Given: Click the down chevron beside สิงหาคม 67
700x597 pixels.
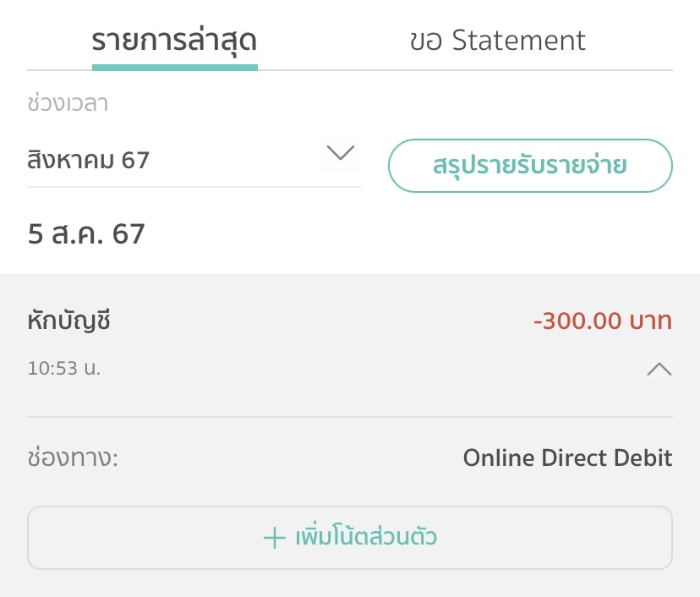Looking at the screenshot, I should click(341, 152).
